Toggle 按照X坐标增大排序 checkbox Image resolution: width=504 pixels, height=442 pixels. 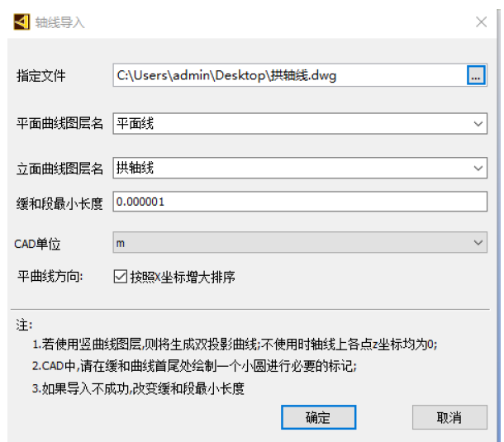coord(119,277)
